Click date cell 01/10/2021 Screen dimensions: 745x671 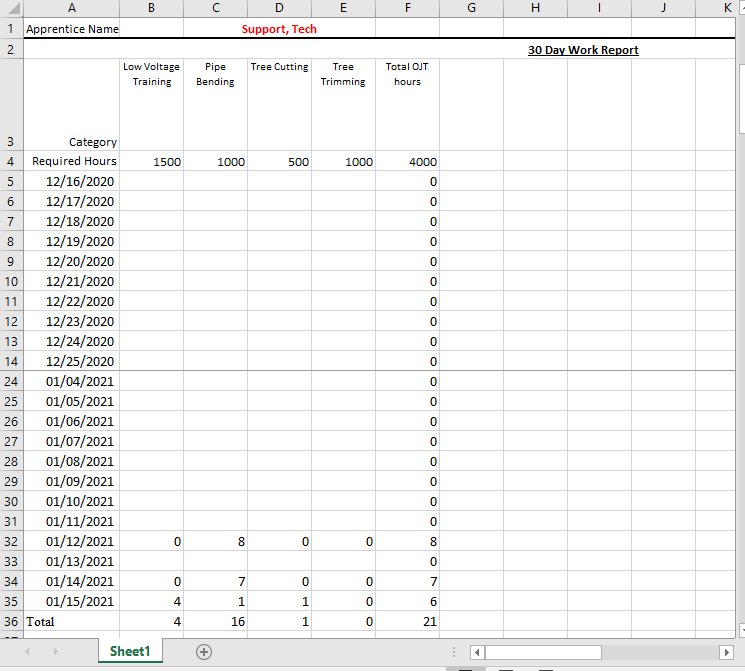pyautogui.click(x=72, y=501)
